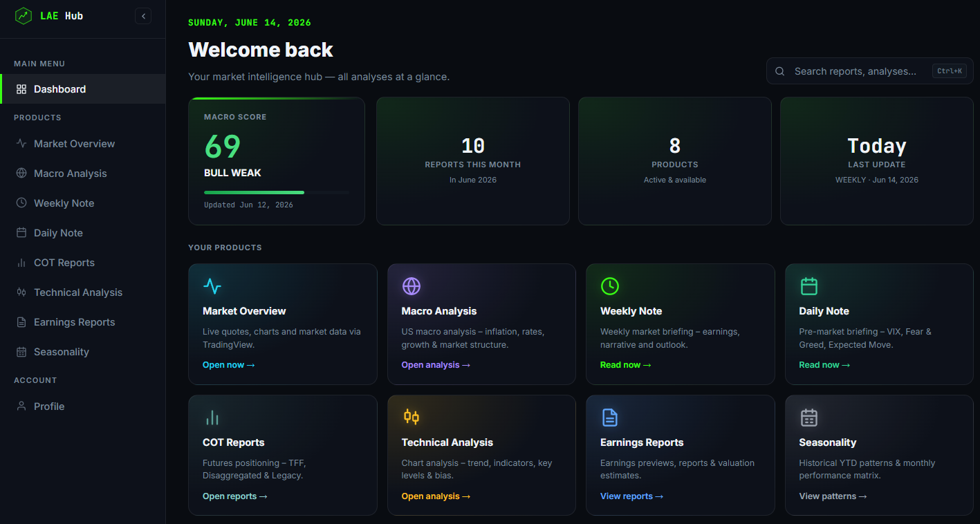Click the Earnings Reports card title
The image size is (980, 524).
click(642, 442)
